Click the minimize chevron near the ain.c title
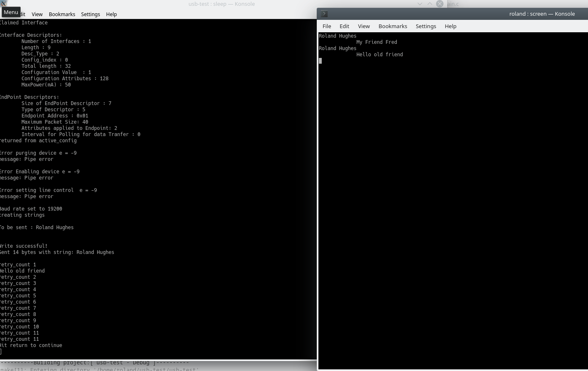 point(420,4)
